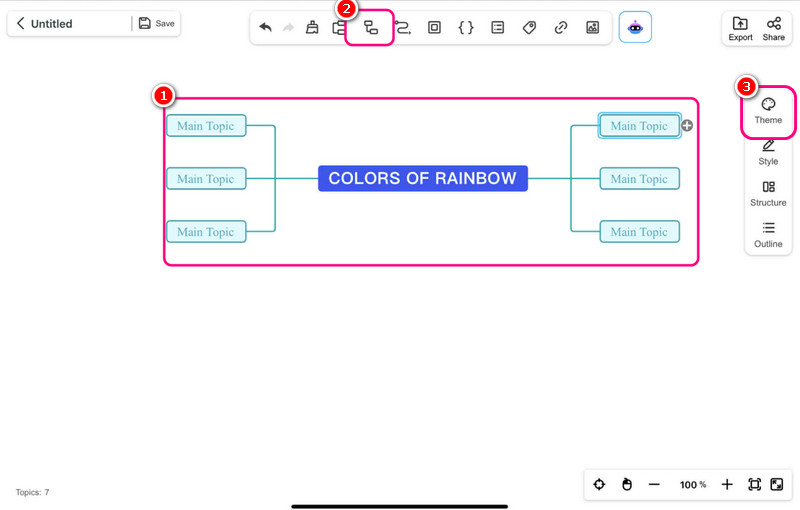Open the Outline view

tap(768, 235)
